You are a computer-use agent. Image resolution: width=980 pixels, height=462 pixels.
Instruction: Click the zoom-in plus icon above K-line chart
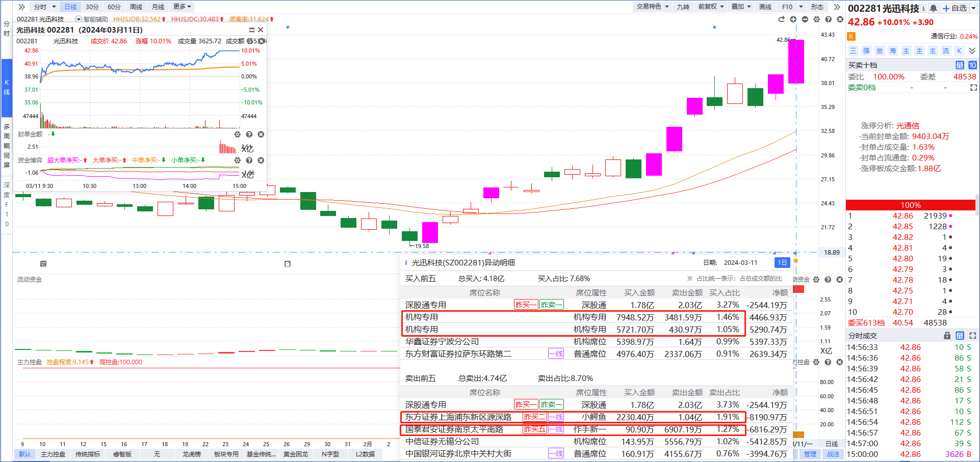click(793, 19)
